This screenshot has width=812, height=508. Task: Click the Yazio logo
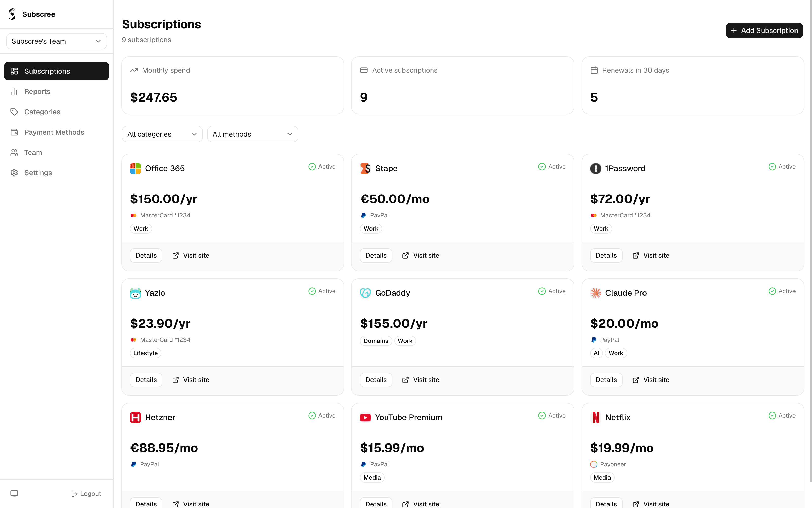[135, 293]
